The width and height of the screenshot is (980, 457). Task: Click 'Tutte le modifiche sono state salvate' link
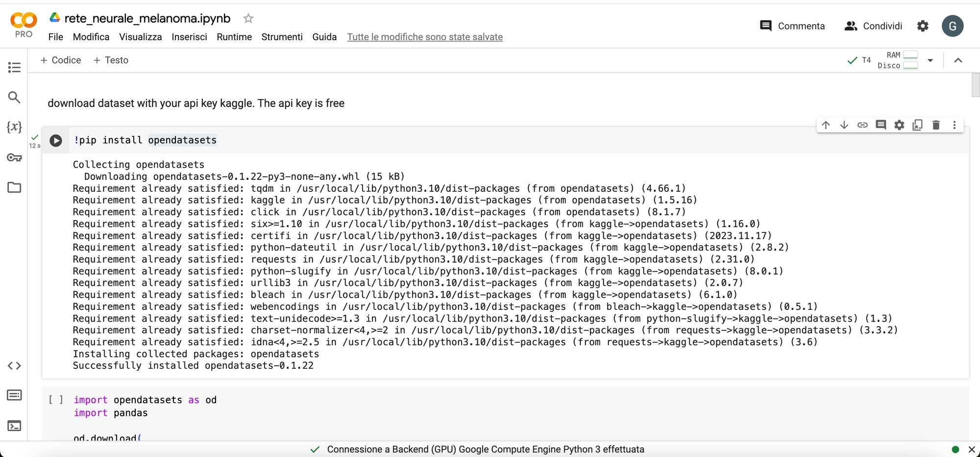click(425, 37)
